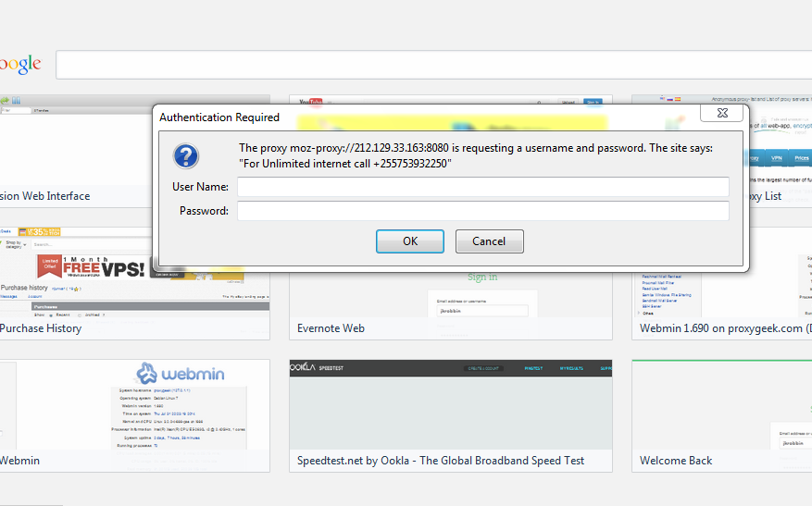Click the Ookla Speedtest logo in thumbnail
This screenshot has width=812, height=506.
(x=317, y=368)
